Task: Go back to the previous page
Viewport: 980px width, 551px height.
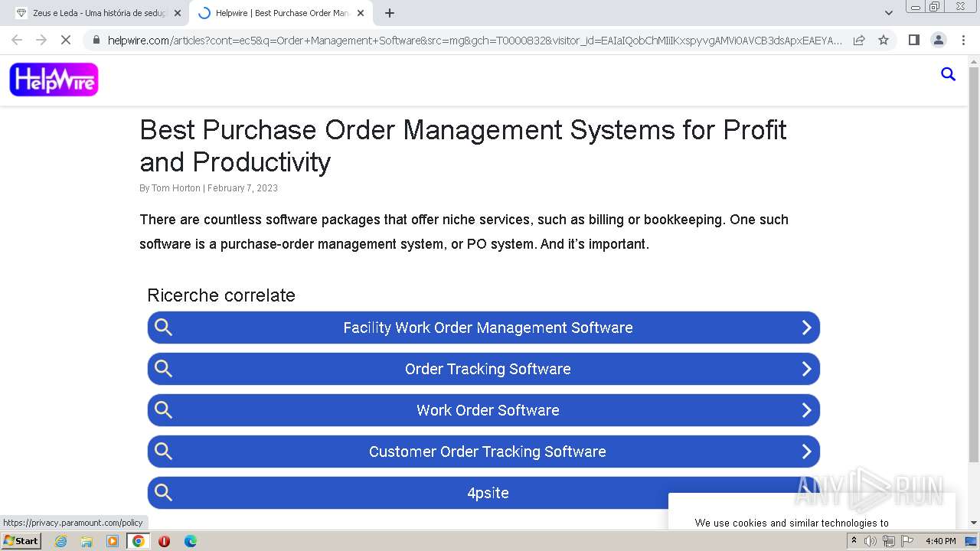Action: click(17, 40)
